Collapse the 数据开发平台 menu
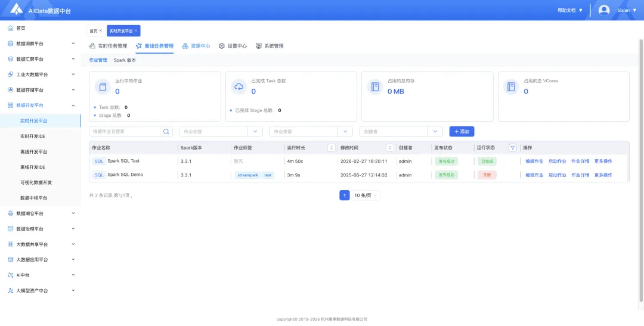 pyautogui.click(x=73, y=105)
